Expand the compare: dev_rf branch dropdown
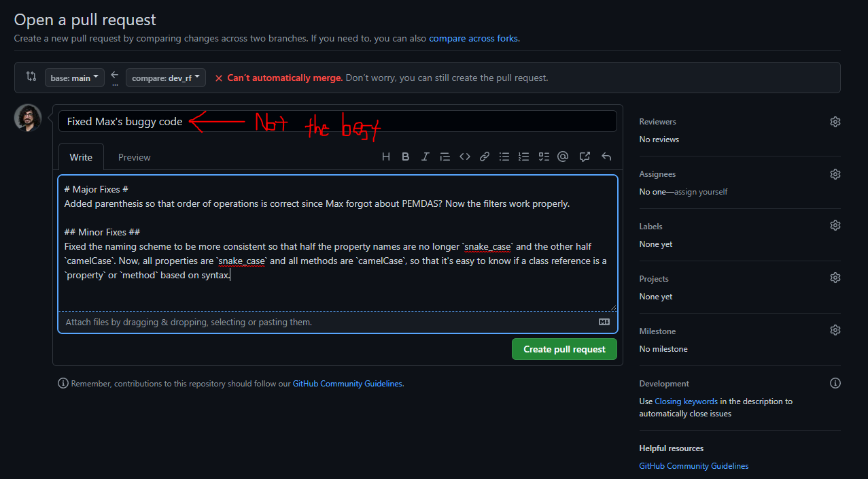The width and height of the screenshot is (868, 479). pyautogui.click(x=166, y=78)
